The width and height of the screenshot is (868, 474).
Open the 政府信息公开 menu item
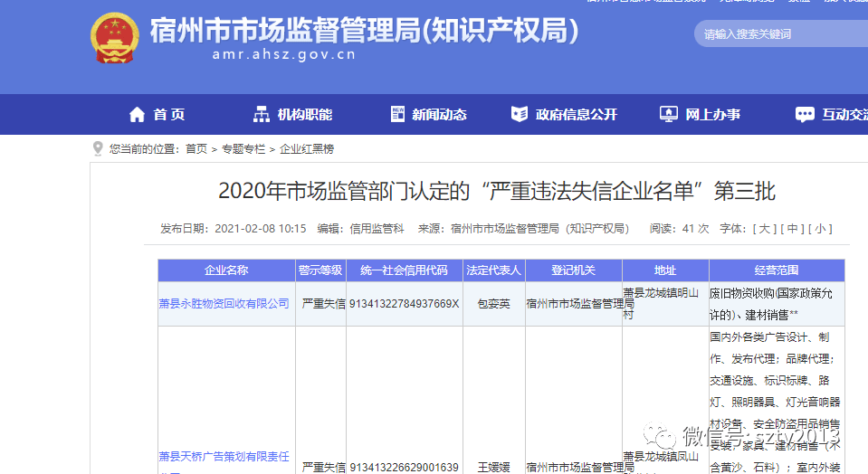click(x=576, y=115)
